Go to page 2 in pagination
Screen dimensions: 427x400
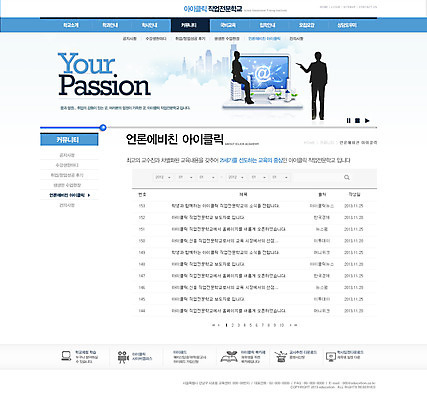(233, 325)
